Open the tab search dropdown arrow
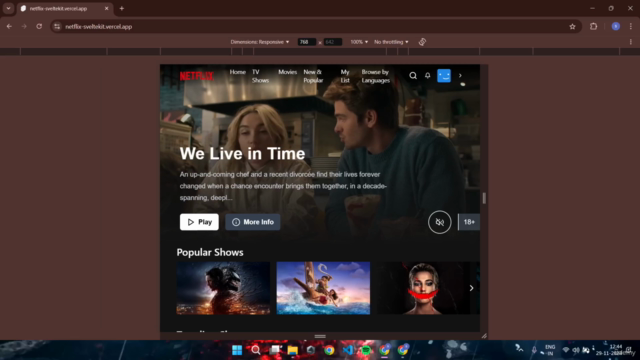Viewport: 640px width, 360px height. click(8, 8)
